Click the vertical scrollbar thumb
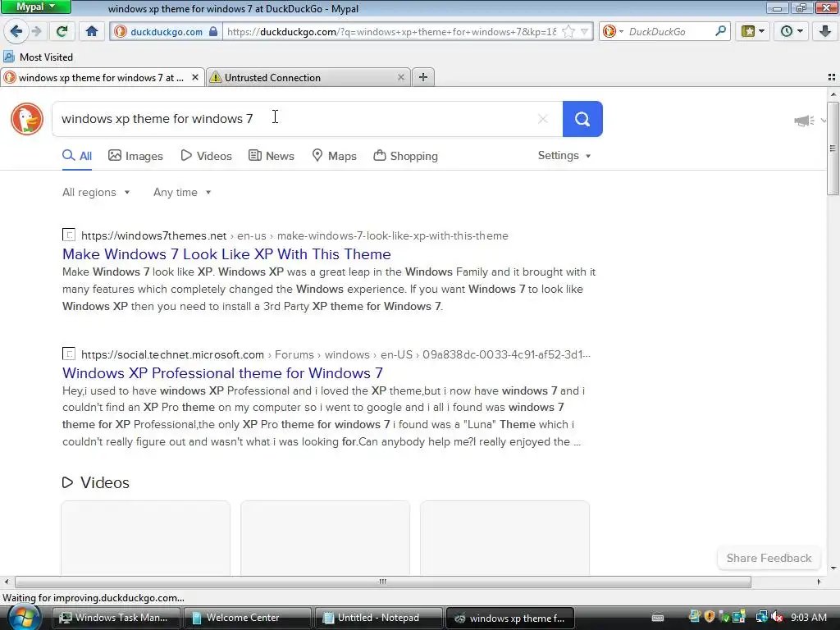 833,148
